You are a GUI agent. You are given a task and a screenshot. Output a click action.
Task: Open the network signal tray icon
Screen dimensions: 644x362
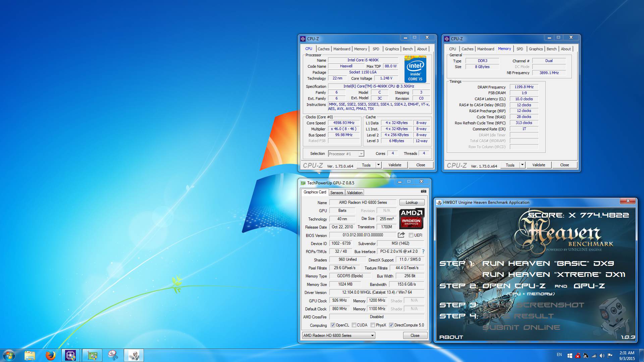click(x=594, y=356)
